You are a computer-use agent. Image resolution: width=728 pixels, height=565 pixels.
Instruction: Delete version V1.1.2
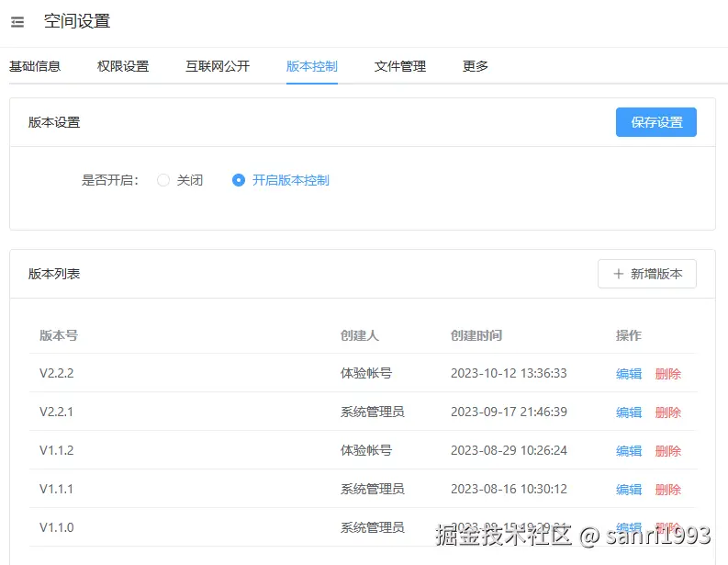tap(668, 451)
